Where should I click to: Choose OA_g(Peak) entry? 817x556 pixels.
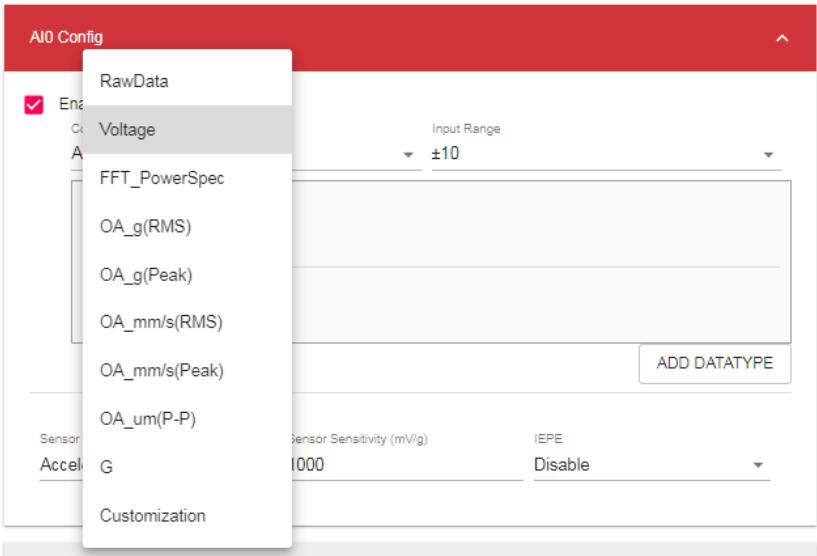187,275
